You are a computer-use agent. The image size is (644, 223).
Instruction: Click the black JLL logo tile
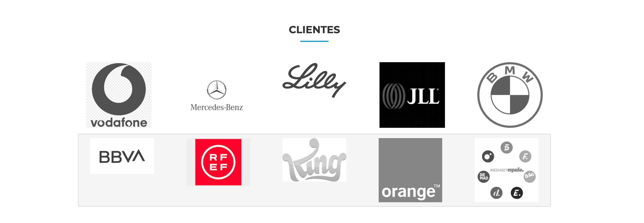[412, 95]
